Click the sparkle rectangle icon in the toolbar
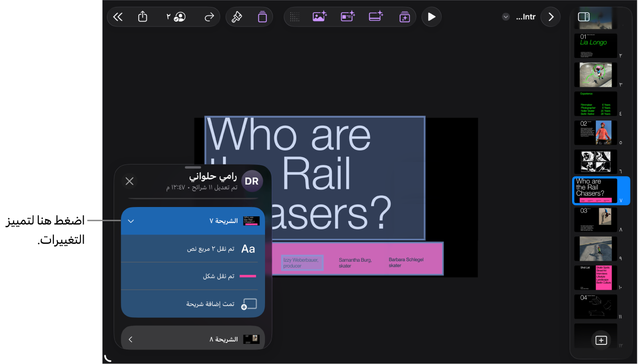This screenshot has height=364, width=638. [376, 17]
